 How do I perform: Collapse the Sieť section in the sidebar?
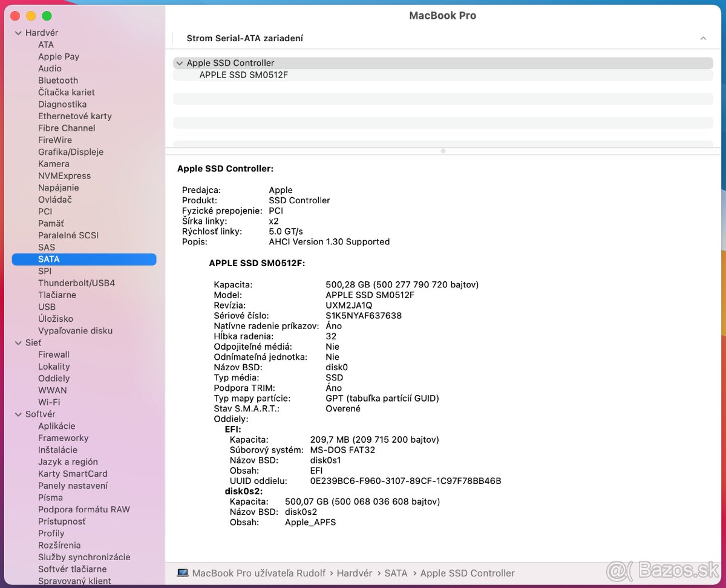pos(18,342)
